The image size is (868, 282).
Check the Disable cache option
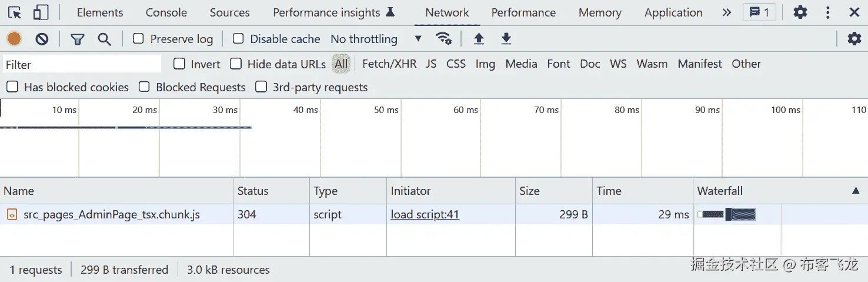[x=238, y=39]
